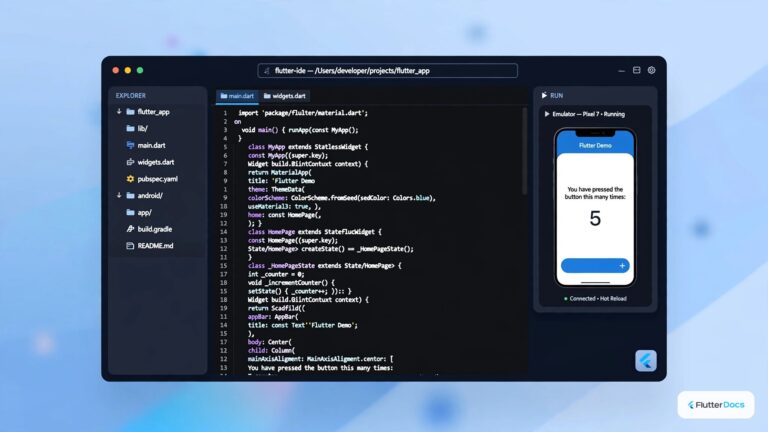Click the useMaterial3: true line
768x432 pixels.
coord(284,206)
